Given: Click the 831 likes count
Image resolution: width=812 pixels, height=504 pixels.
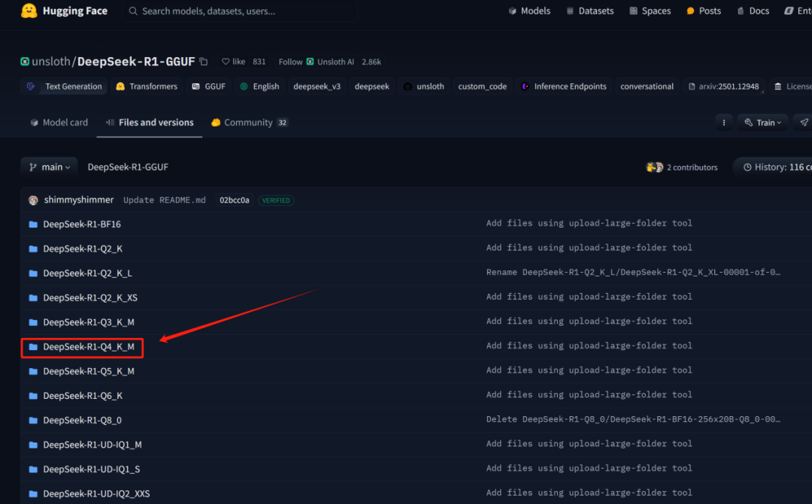Looking at the screenshot, I should coord(259,62).
